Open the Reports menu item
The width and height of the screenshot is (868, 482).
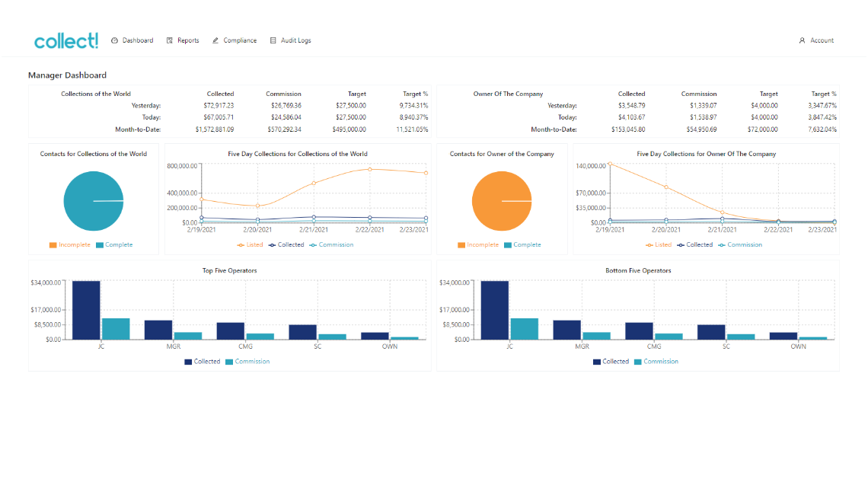click(x=188, y=40)
